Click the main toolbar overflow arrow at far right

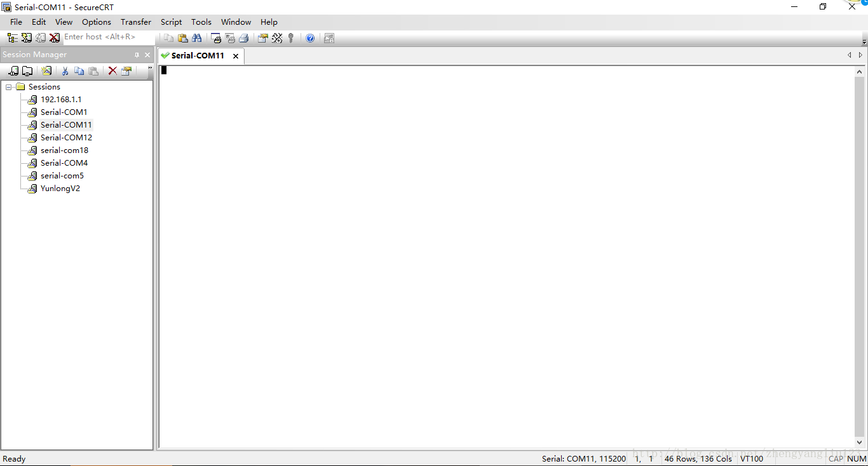click(x=864, y=41)
